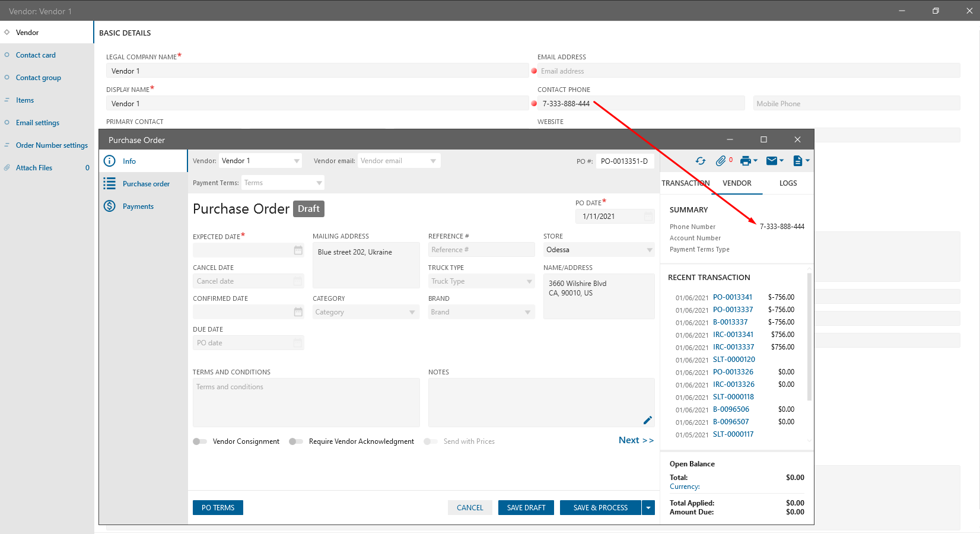The image size is (980, 534).
Task: Click the print icon in Purchase Order
Action: pos(746,161)
